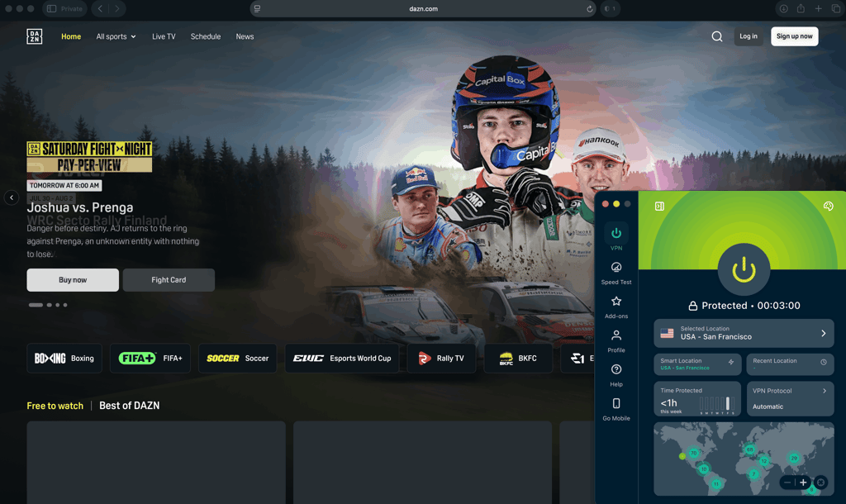Click Safari share icon
This screenshot has width=846, height=504.
coord(801,8)
